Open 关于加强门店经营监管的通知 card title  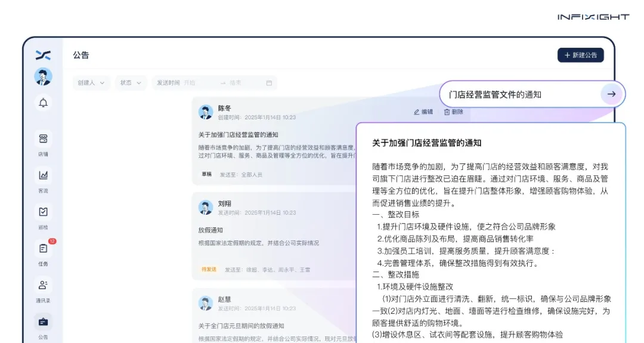[238, 135]
